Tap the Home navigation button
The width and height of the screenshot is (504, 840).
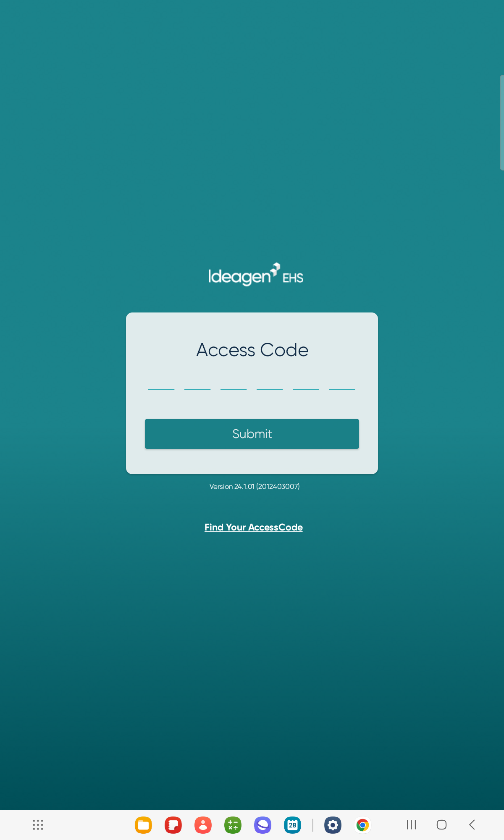[x=441, y=825]
